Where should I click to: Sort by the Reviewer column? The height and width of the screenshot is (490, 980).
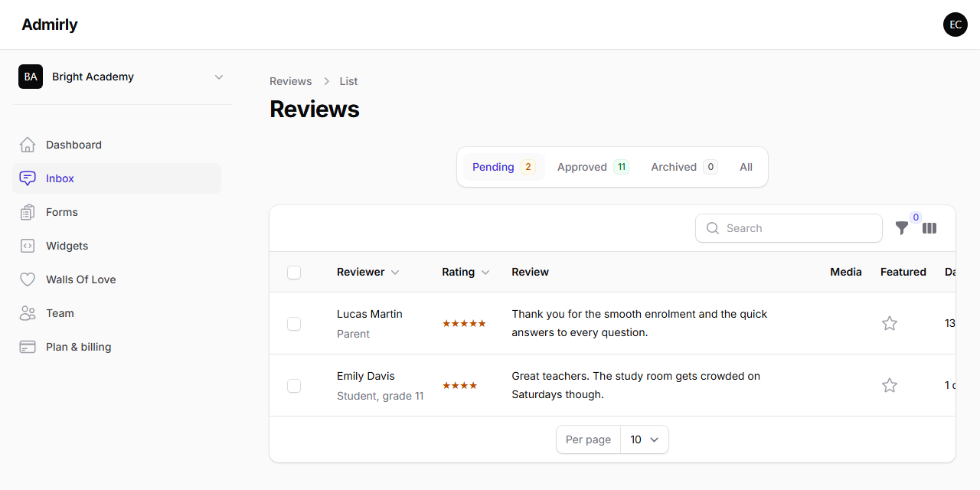tap(368, 272)
